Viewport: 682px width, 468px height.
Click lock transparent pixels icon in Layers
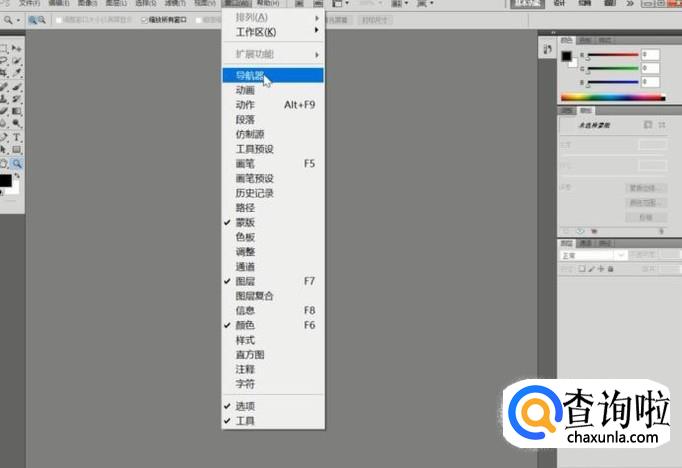(x=582, y=269)
